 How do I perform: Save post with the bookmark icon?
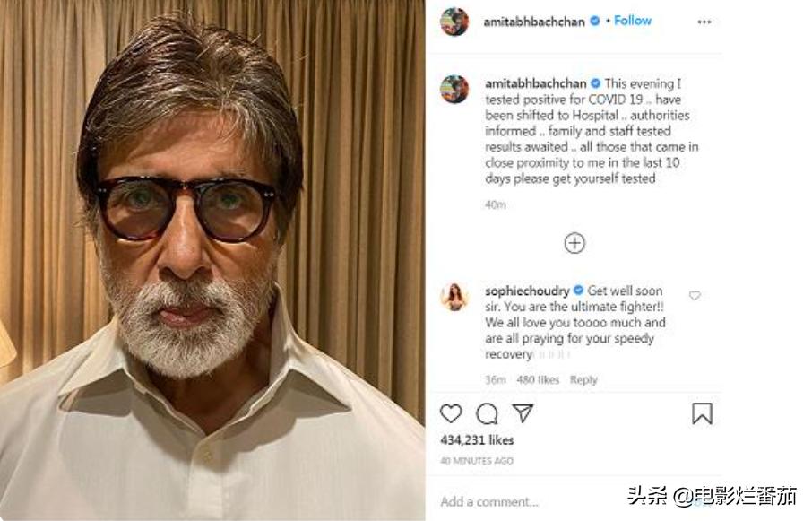coord(702,412)
